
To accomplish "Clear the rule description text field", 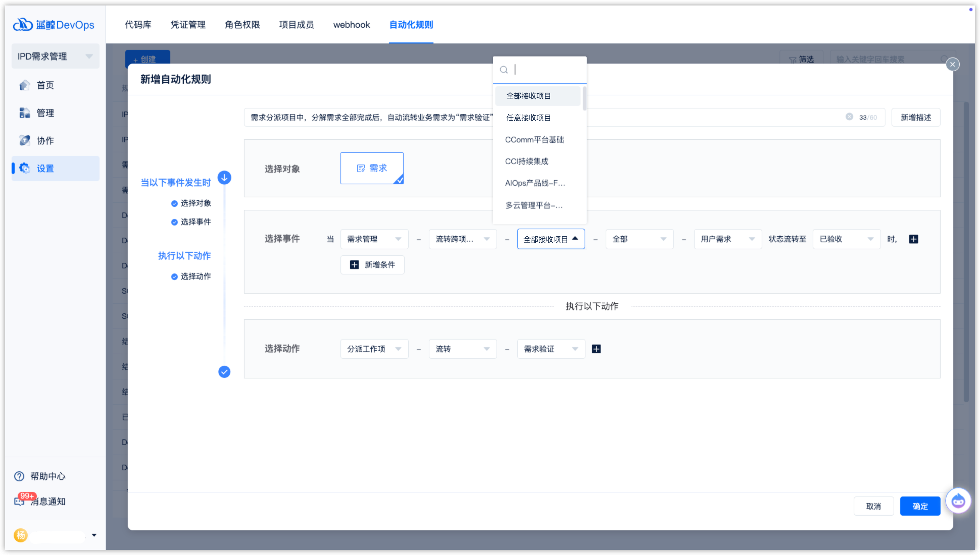I will coord(849,117).
